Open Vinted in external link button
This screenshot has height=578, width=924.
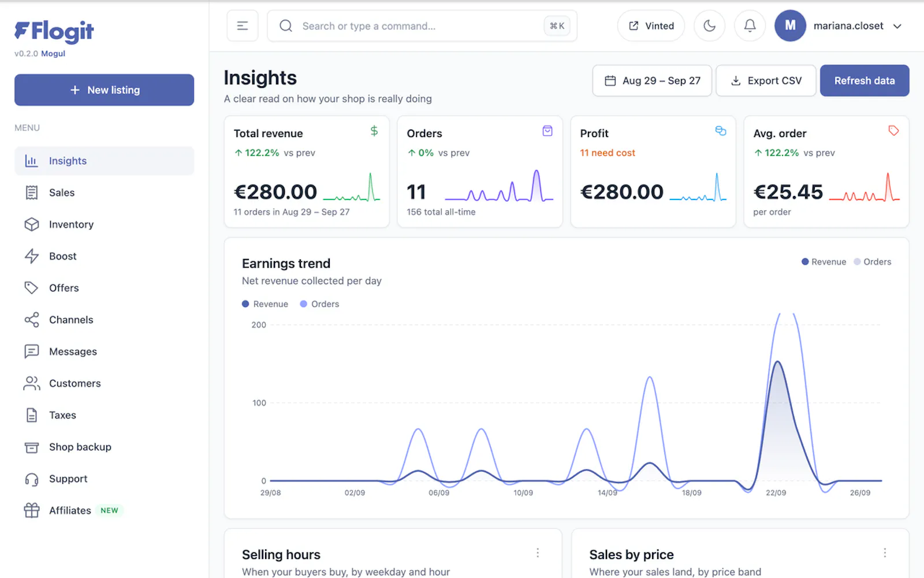(x=651, y=26)
